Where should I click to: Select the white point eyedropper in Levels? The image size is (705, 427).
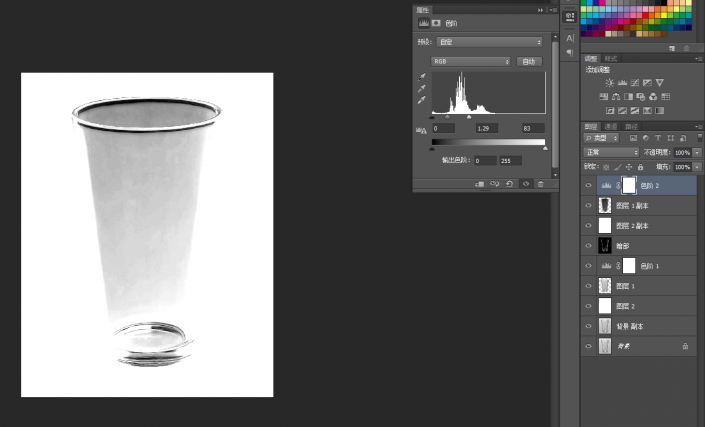421,100
